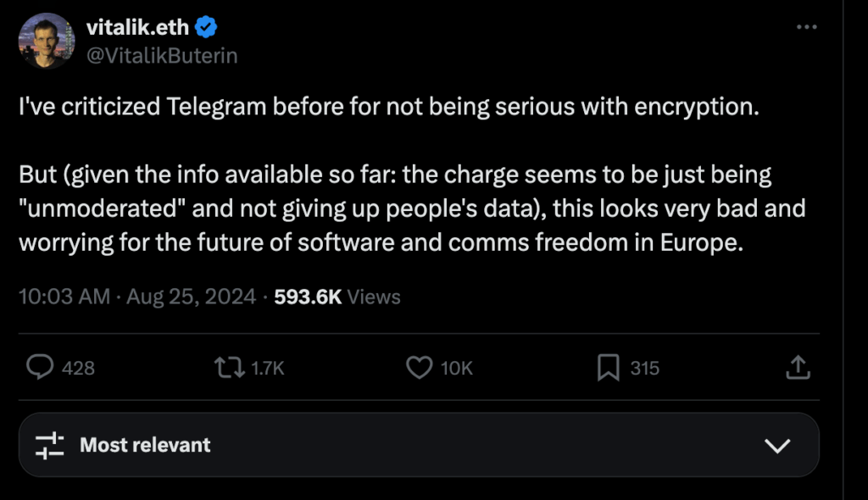Click the reply speech bubble icon
Viewport: 868px width, 500px height.
[x=40, y=367]
